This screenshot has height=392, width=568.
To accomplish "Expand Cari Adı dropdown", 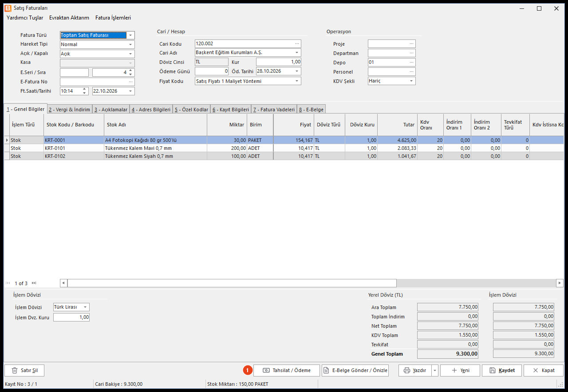I will point(297,52).
